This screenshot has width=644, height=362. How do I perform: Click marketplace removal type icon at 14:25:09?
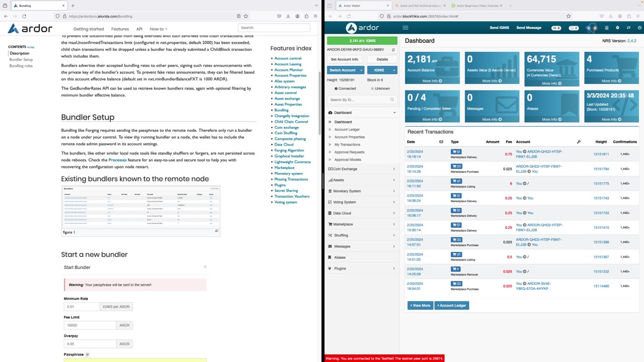pyautogui.click(x=456, y=269)
